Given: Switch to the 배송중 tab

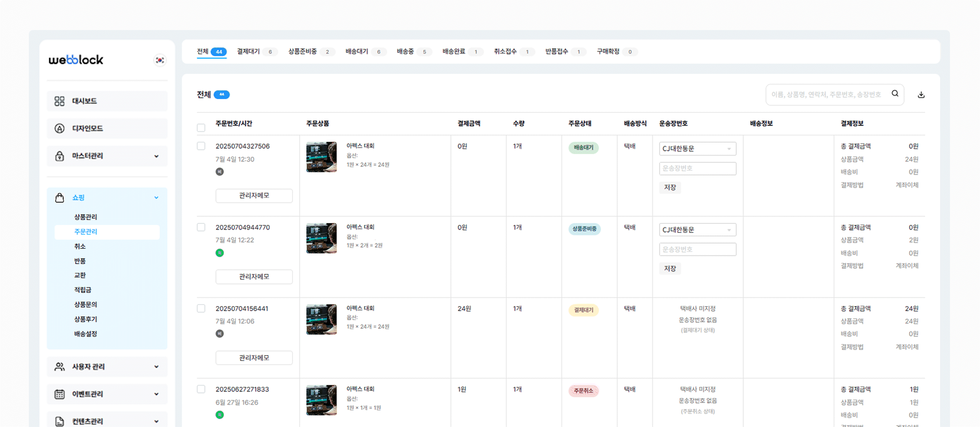Looking at the screenshot, I should click(x=405, y=51).
